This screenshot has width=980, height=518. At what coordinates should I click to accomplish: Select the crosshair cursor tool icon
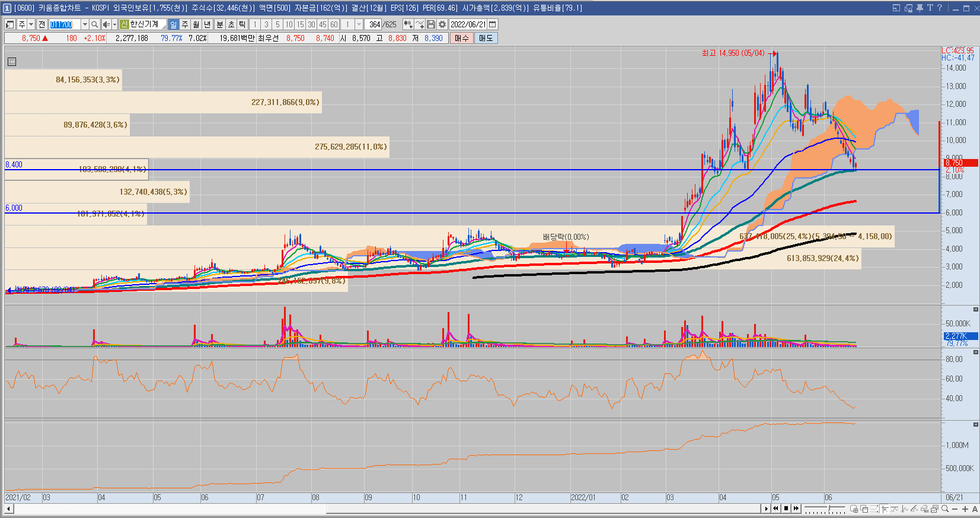885,509
